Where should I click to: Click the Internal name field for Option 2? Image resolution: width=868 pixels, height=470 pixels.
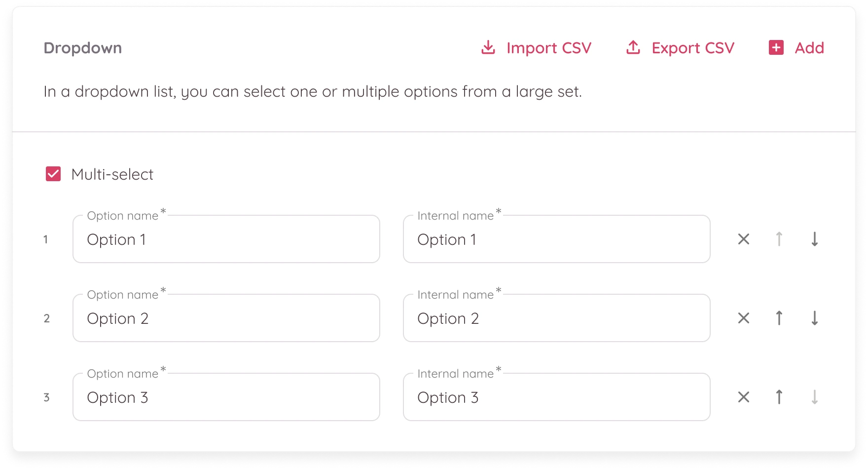556,318
